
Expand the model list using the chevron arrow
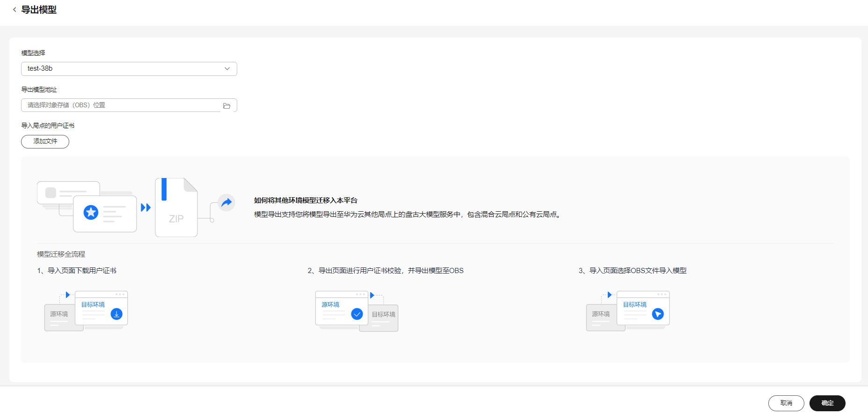[227, 69]
